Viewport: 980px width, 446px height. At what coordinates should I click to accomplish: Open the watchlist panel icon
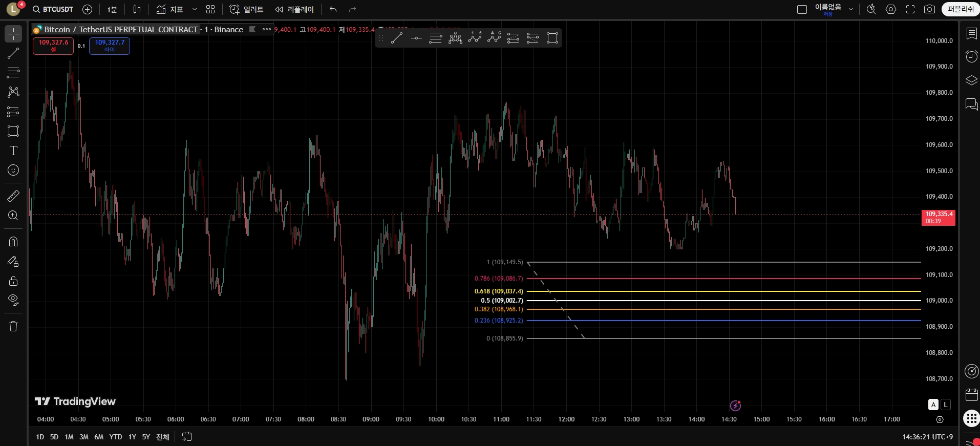pyautogui.click(x=971, y=34)
